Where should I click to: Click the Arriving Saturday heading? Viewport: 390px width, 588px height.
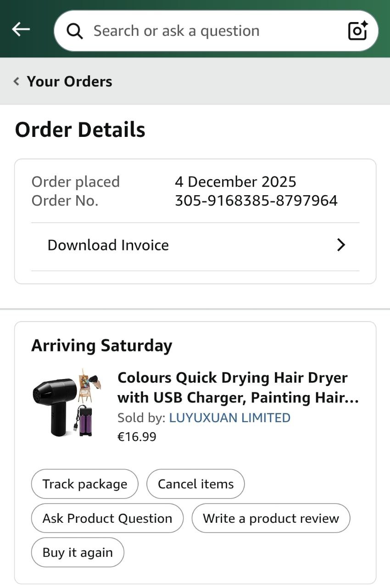click(x=102, y=345)
